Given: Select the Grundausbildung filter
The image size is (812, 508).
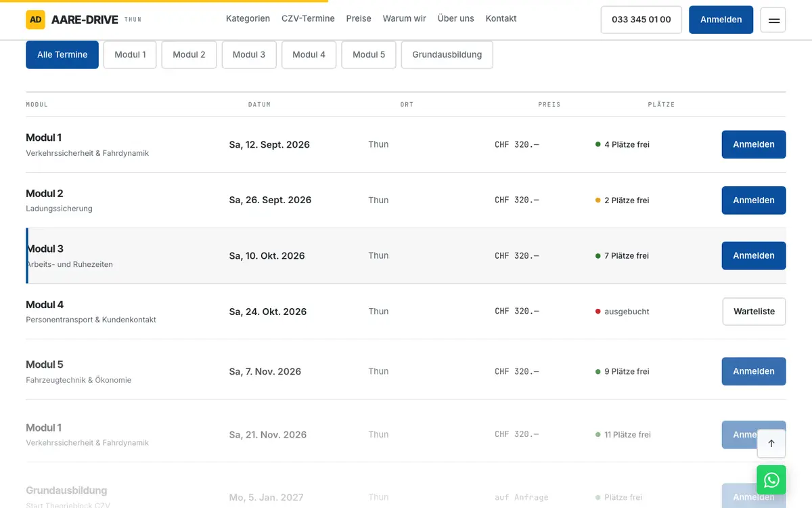Looking at the screenshot, I should (447, 55).
